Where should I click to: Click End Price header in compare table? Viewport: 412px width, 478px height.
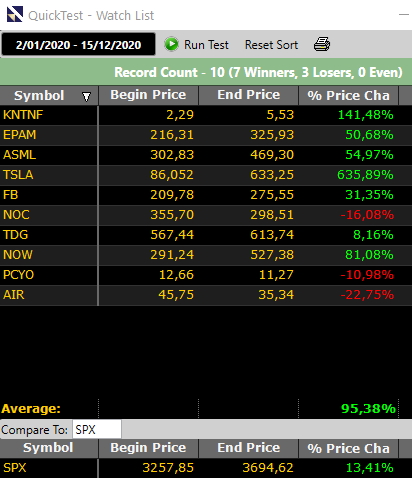click(x=248, y=448)
